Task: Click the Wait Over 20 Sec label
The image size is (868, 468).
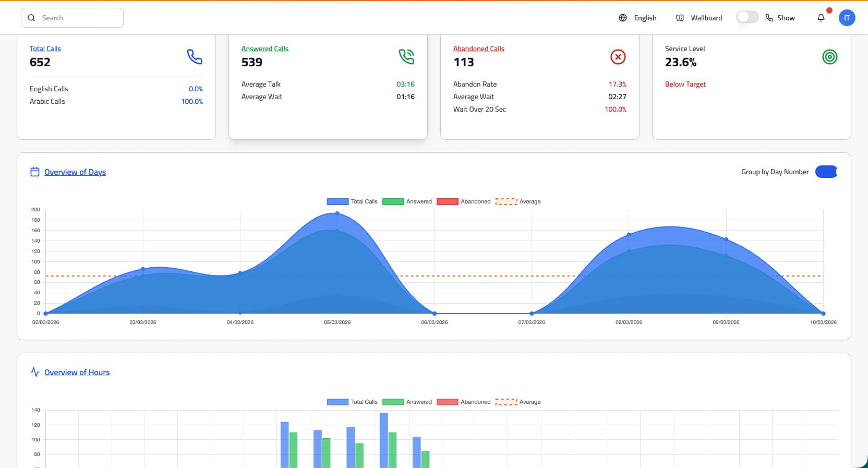Action: pos(479,109)
